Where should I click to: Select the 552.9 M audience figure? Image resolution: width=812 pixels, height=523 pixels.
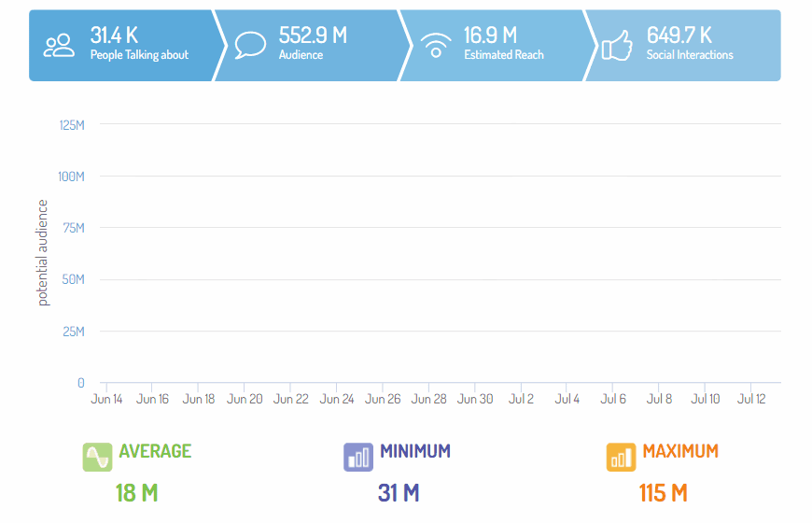coord(313,35)
